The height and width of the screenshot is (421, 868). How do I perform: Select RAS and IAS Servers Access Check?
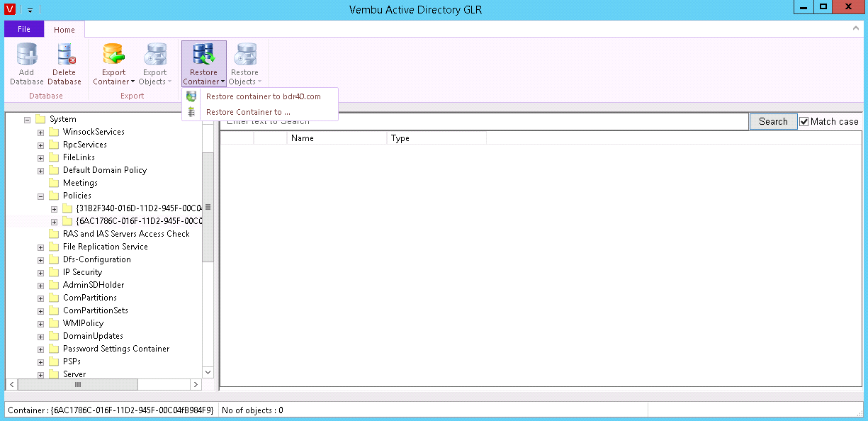pyautogui.click(x=126, y=234)
